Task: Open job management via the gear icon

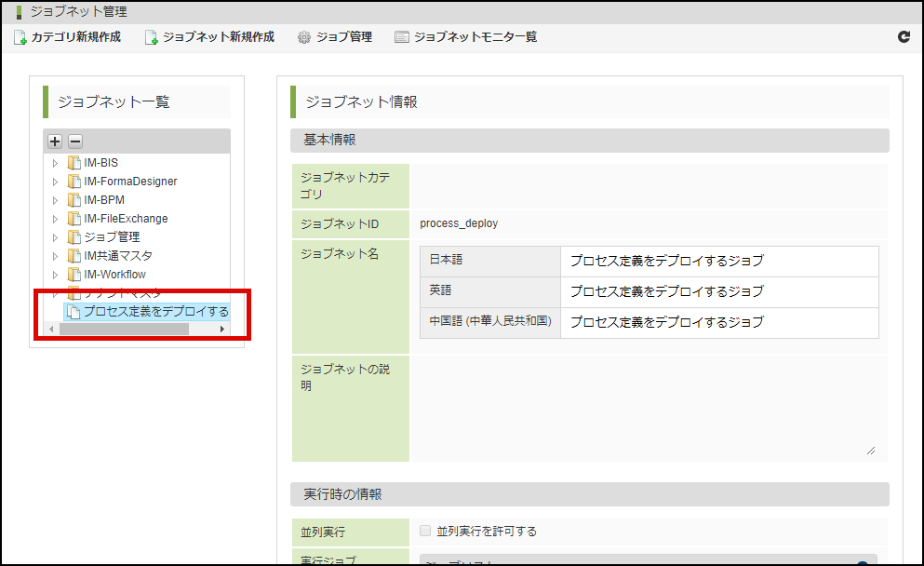Action: [x=304, y=37]
